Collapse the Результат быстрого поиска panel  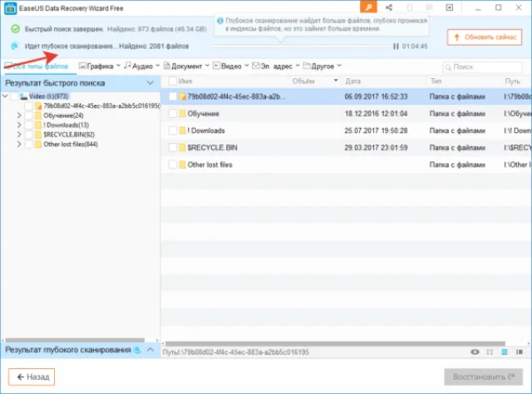pos(150,83)
